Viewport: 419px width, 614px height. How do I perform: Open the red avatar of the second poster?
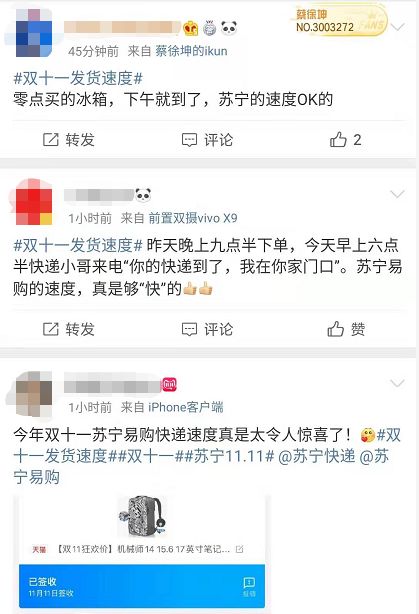click(34, 202)
